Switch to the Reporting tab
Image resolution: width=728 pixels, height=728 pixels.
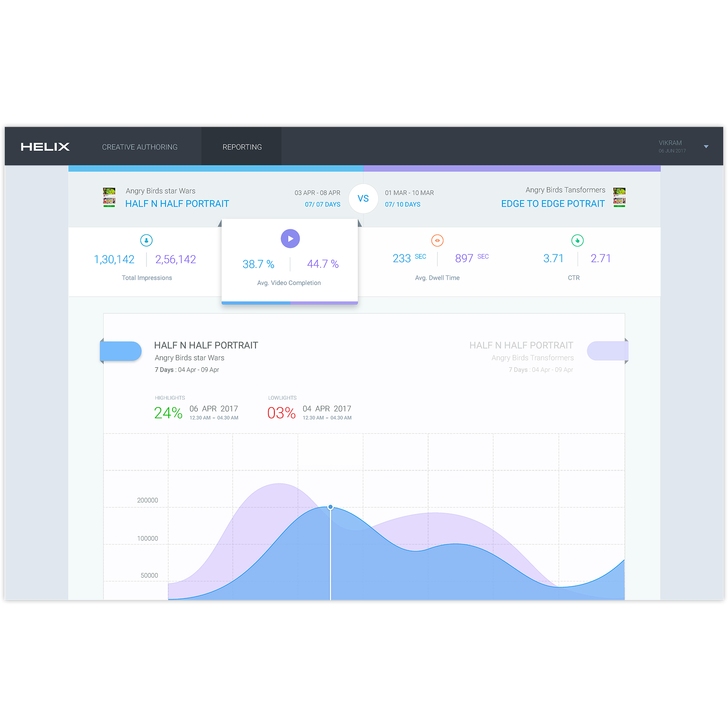(242, 147)
